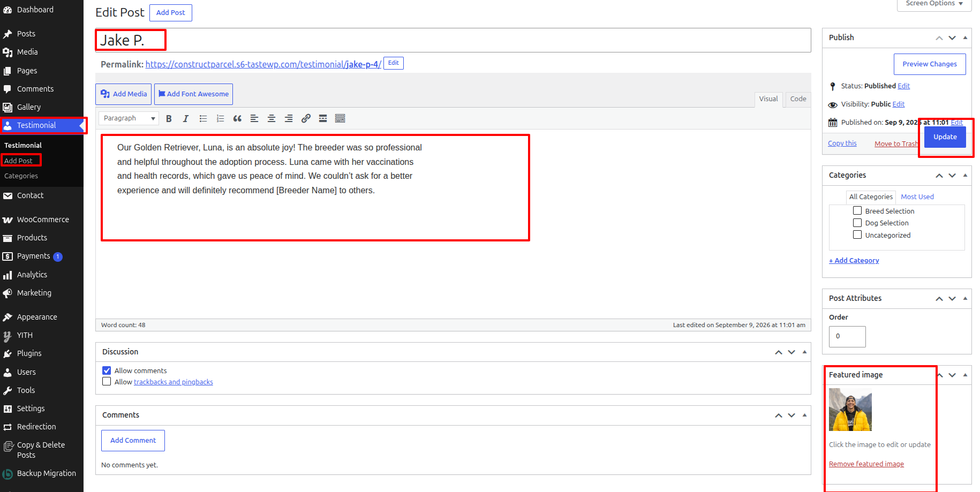This screenshot has height=492, width=980.
Task: Apply blockquote formatting
Action: tap(237, 118)
